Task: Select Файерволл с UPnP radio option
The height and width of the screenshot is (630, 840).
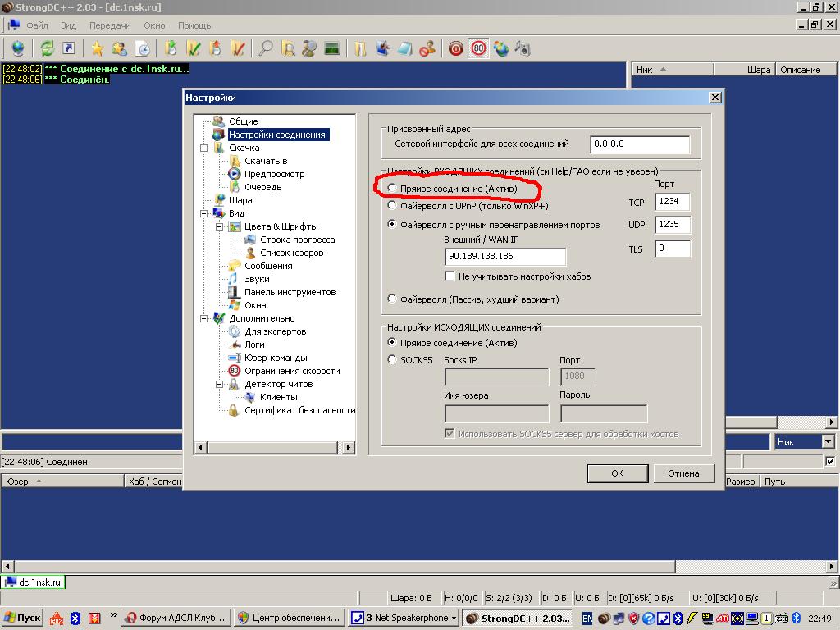Action: tap(392, 205)
